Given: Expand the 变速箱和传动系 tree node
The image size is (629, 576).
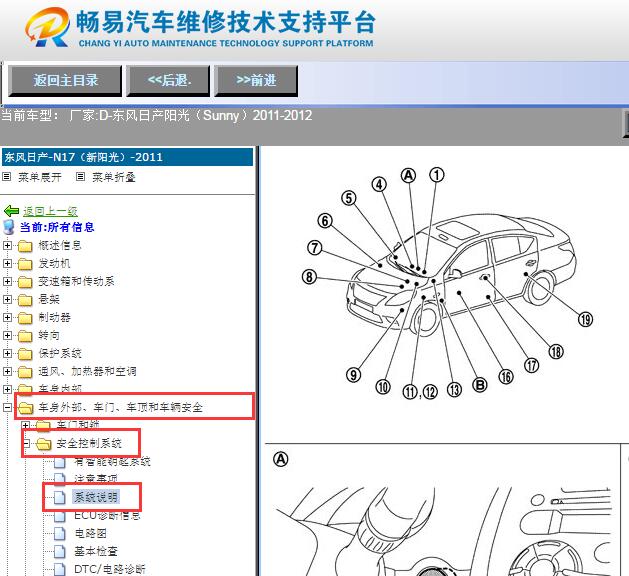Looking at the screenshot, I should 7,282.
